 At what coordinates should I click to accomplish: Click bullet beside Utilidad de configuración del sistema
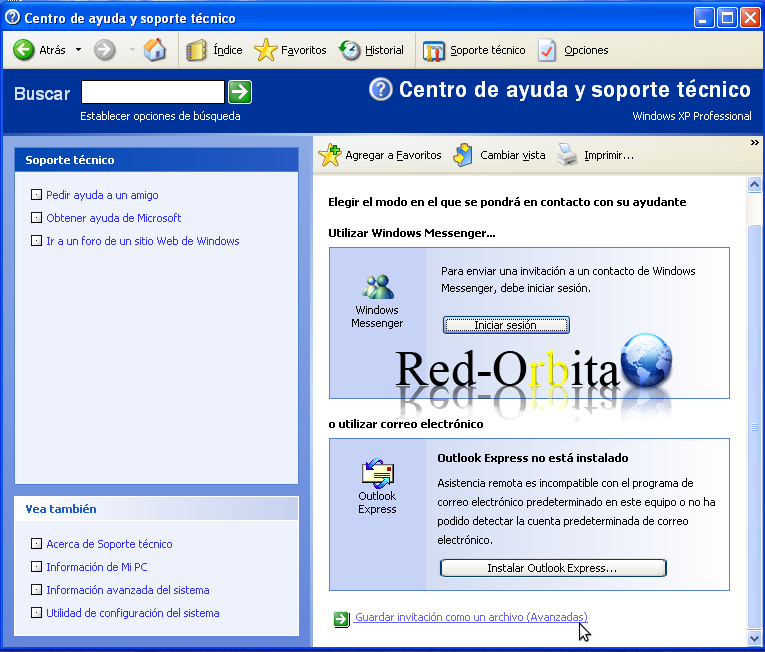[x=36, y=612]
